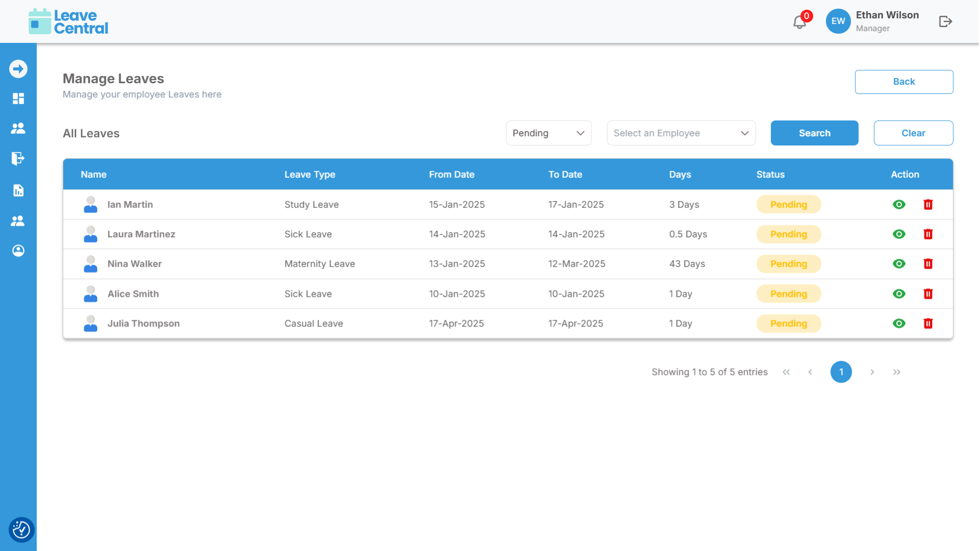Select page 1 in pagination
The image size is (980, 551).
841,372
